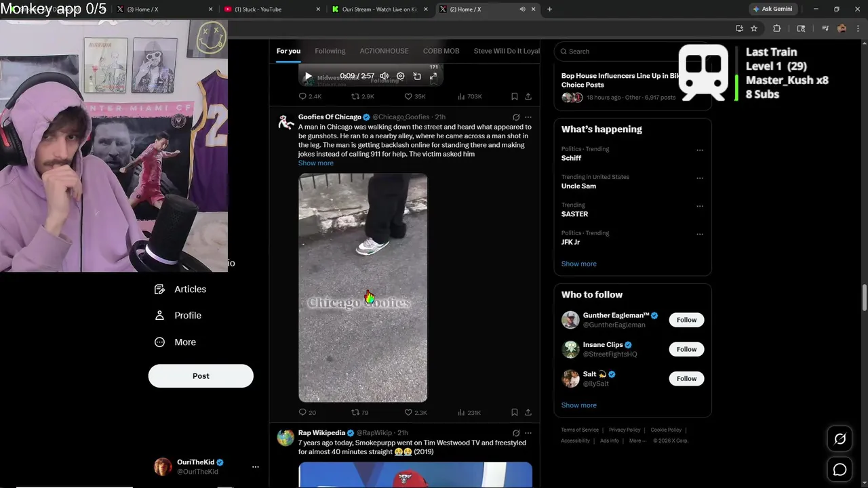Open the COBB MOB list tab

[441, 51]
